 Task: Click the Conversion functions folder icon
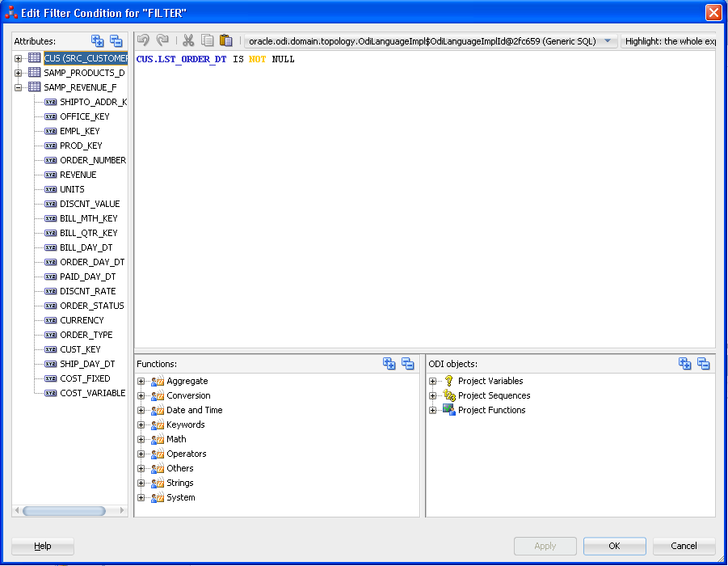(x=158, y=395)
